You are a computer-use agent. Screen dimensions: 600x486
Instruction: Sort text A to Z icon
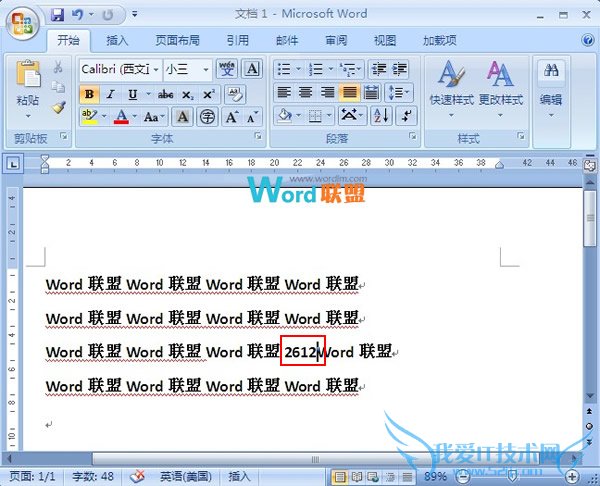[x=381, y=116]
